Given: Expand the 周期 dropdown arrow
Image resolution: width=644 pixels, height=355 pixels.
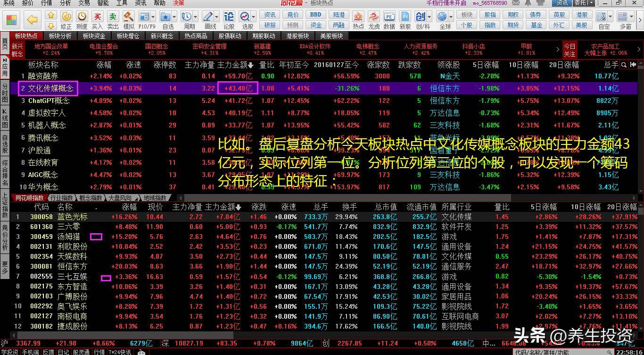Looking at the screenshot, I should [196, 17].
